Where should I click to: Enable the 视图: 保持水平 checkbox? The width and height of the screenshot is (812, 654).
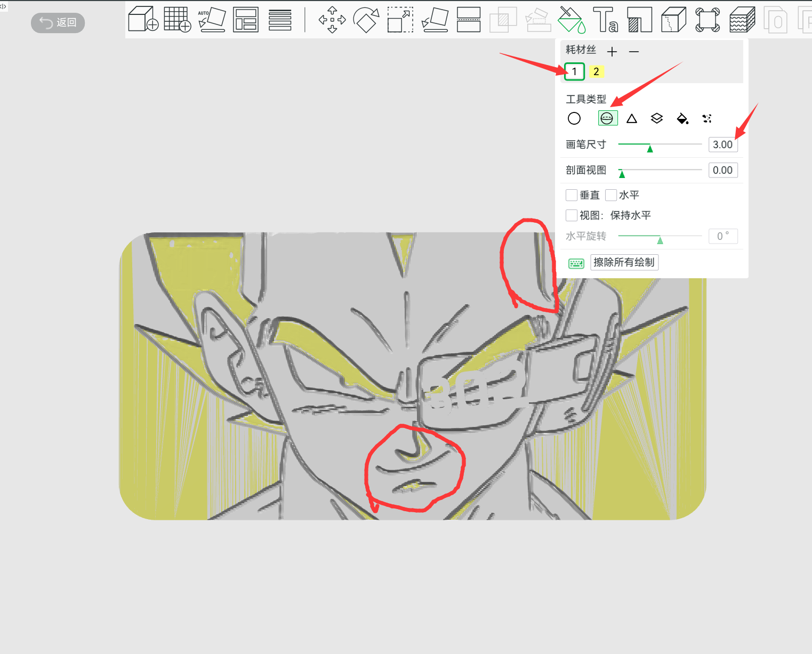572,215
